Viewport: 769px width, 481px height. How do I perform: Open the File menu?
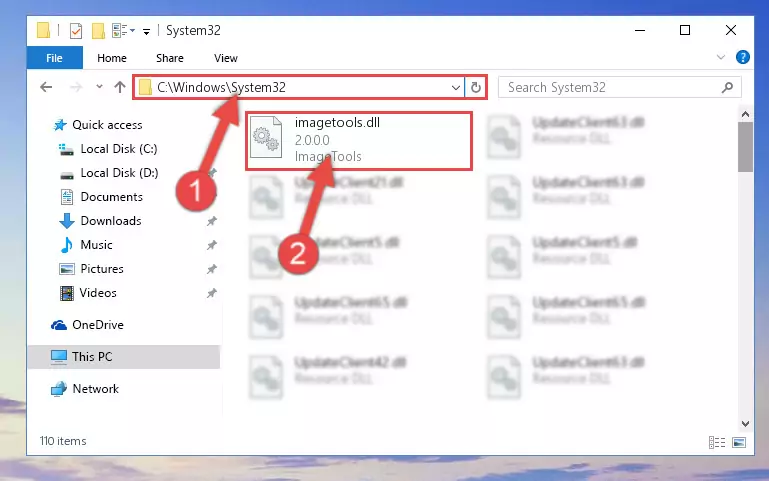(x=54, y=58)
